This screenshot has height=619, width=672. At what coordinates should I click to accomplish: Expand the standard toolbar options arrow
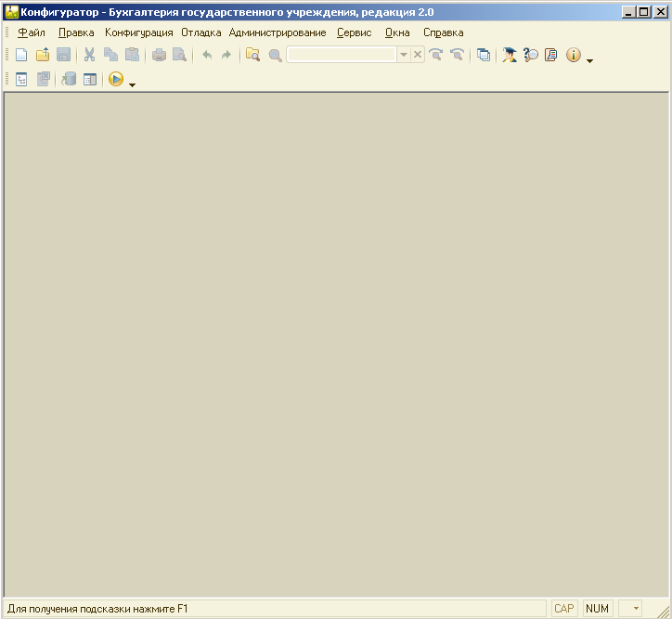[x=589, y=61]
